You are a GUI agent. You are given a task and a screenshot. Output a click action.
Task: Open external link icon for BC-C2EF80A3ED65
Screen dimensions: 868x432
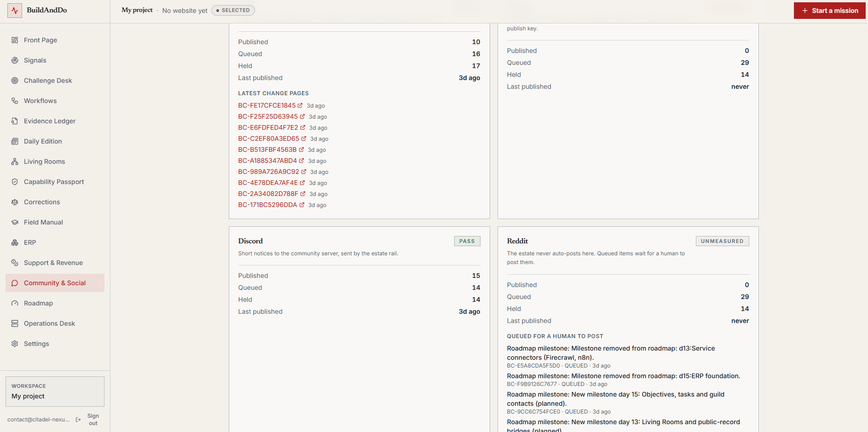(304, 138)
